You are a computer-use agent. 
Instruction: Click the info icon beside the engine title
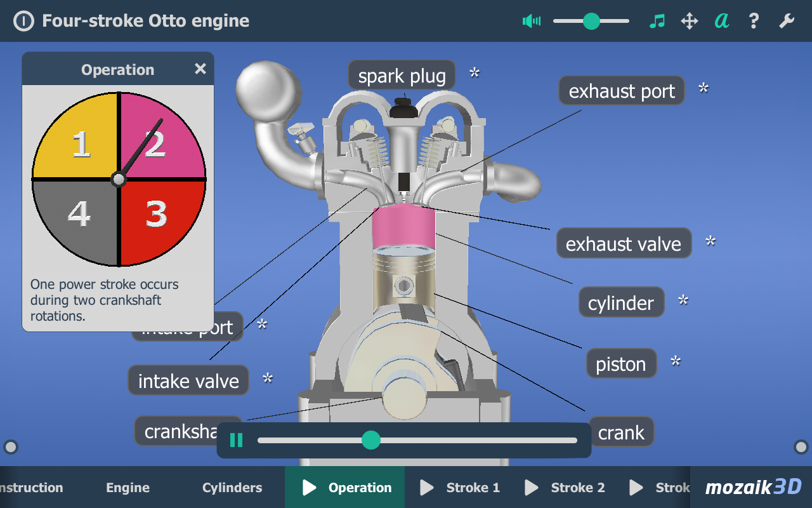coord(23,20)
